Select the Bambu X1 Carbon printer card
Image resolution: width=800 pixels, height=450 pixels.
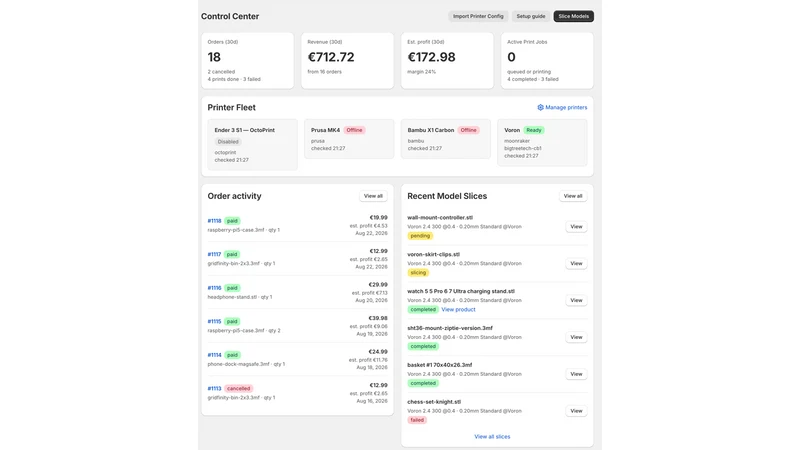click(445, 139)
